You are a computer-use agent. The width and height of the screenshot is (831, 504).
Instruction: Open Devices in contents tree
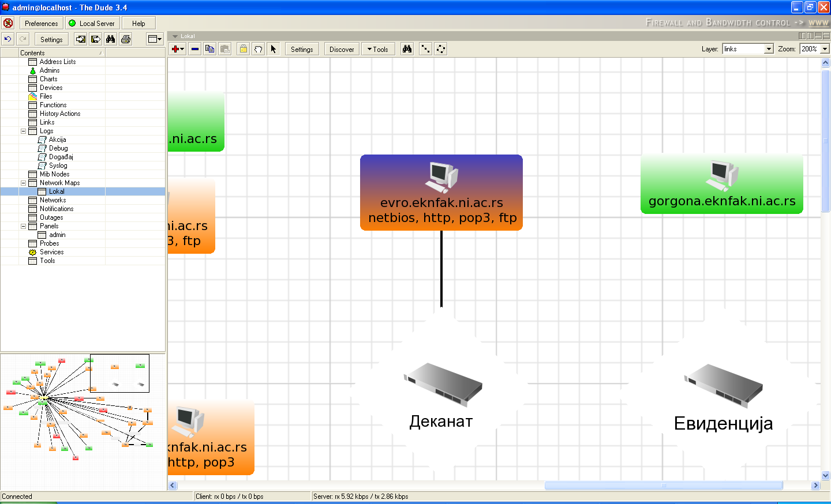[x=51, y=88]
